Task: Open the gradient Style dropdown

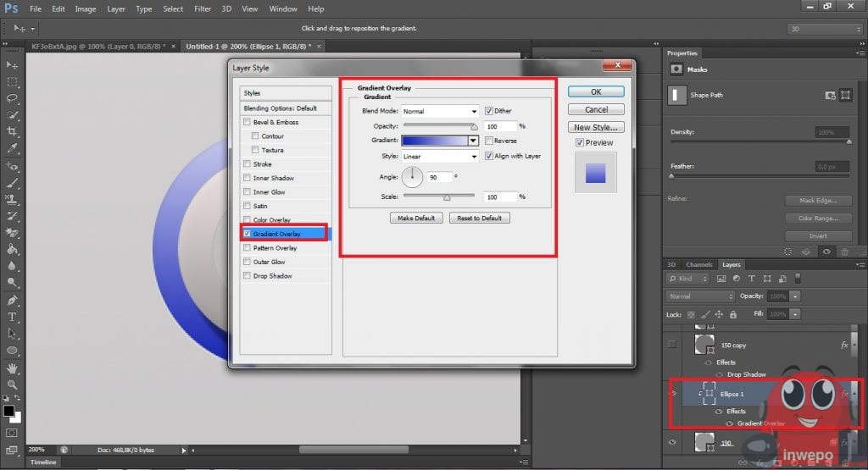Action: [x=440, y=157]
